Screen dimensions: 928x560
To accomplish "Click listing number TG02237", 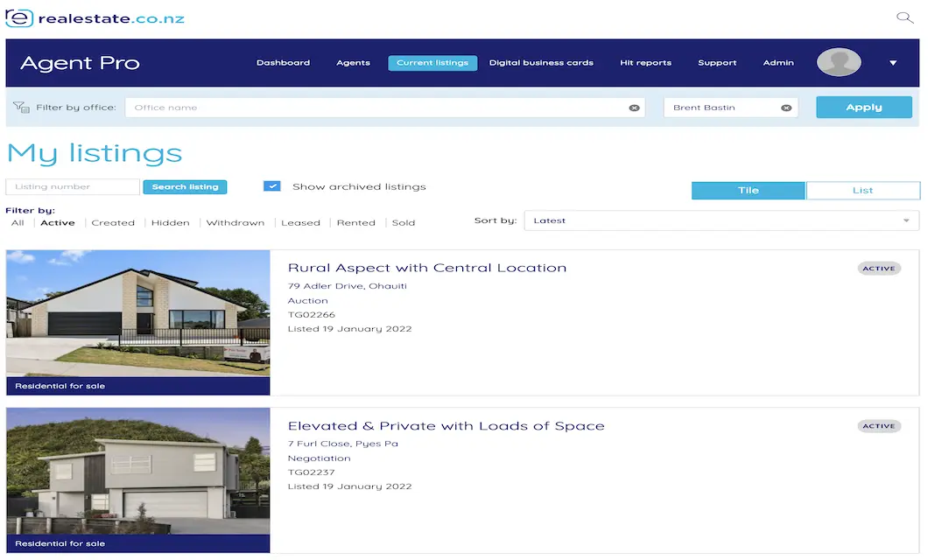I will (312, 472).
